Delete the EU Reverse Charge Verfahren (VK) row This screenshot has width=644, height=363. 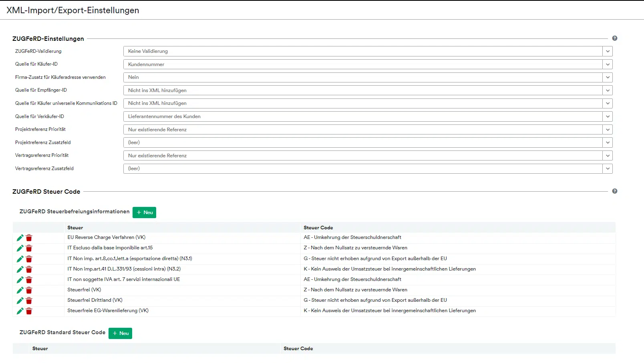[29, 238]
